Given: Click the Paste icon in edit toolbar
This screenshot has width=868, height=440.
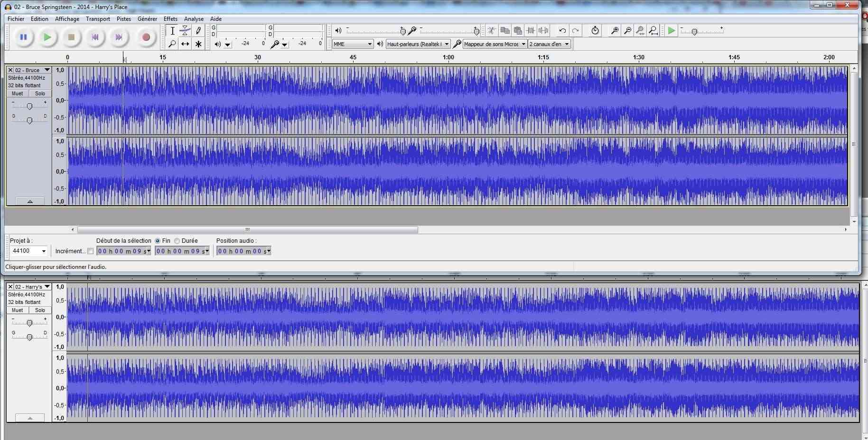Looking at the screenshot, I should (518, 30).
